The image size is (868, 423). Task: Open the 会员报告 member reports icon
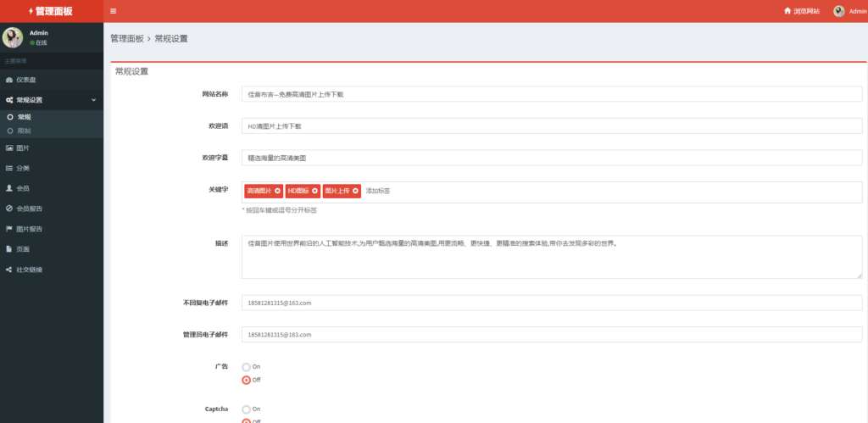[8, 209]
